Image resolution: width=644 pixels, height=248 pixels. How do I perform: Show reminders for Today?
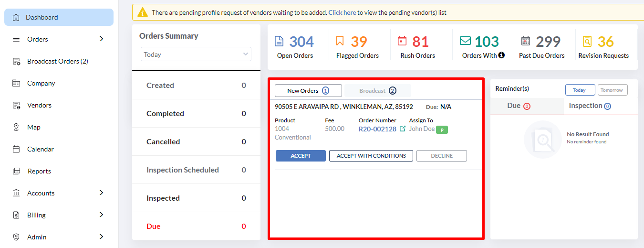coord(580,90)
